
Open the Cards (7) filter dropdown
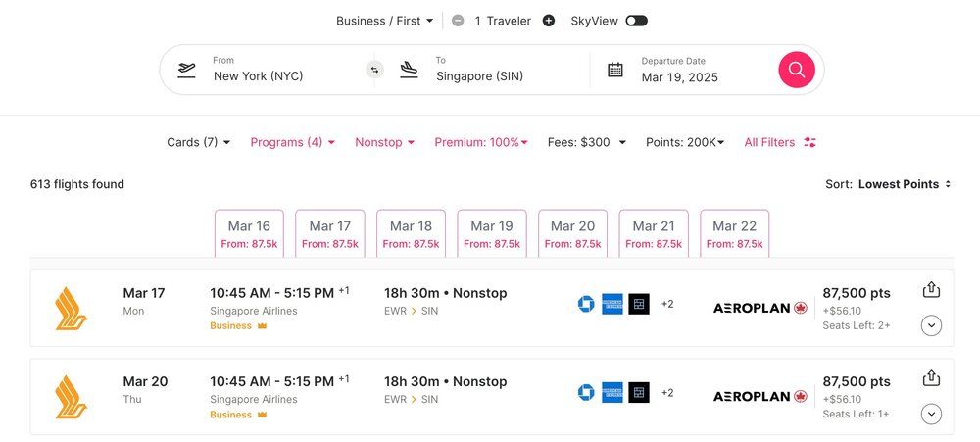pyautogui.click(x=198, y=142)
